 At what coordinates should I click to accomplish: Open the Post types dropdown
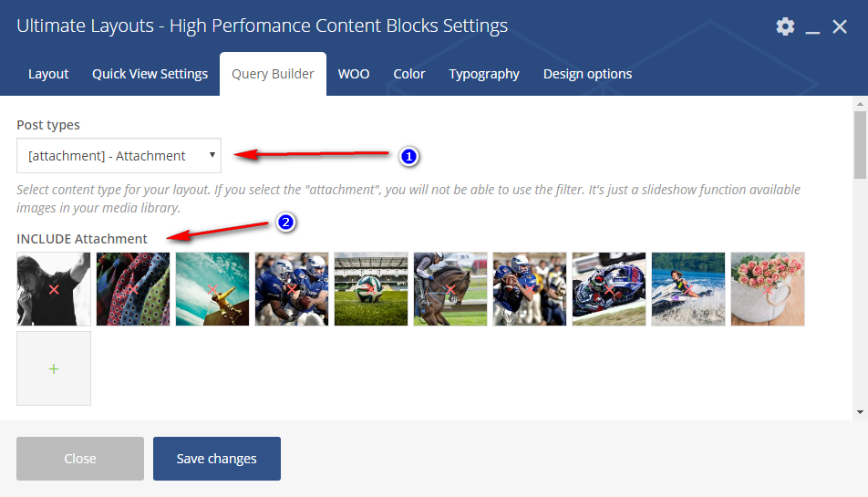click(x=119, y=156)
